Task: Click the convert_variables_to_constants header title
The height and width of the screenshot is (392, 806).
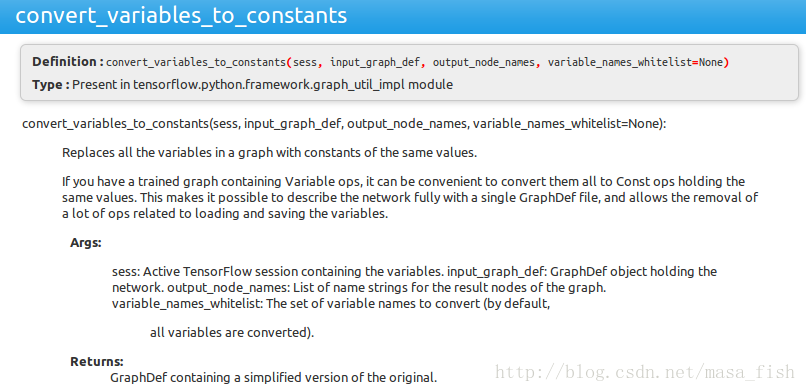Action: (x=181, y=15)
